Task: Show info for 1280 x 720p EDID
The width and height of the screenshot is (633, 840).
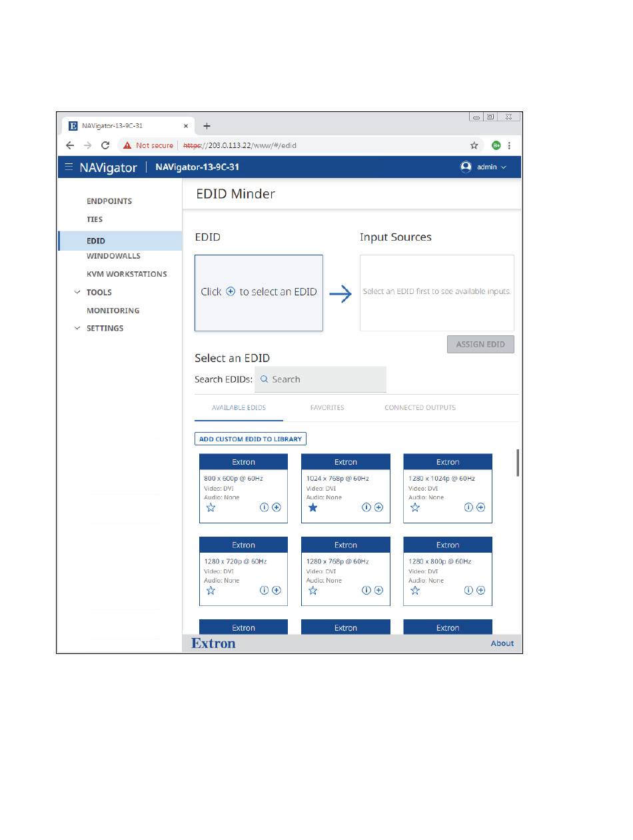Action: (264, 590)
